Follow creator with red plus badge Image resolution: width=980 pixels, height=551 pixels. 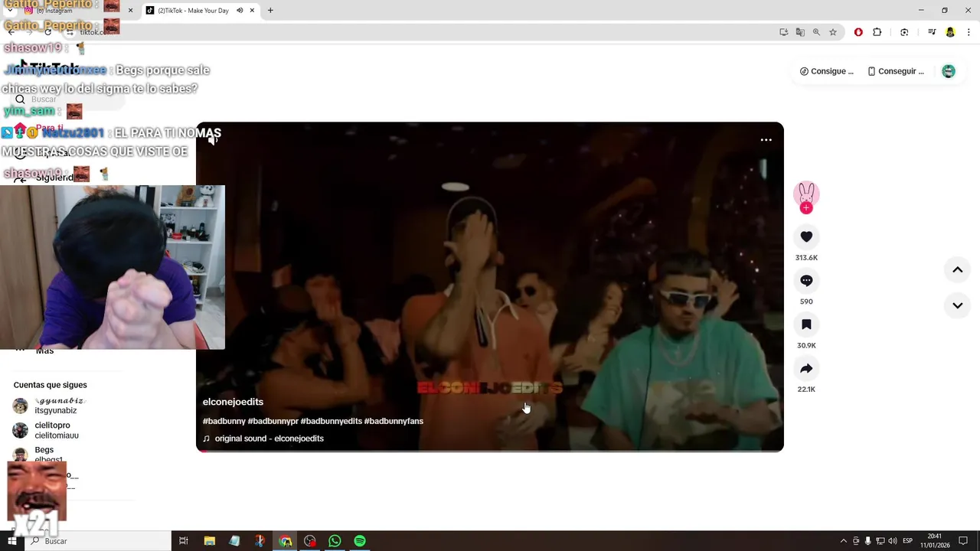[x=806, y=208]
